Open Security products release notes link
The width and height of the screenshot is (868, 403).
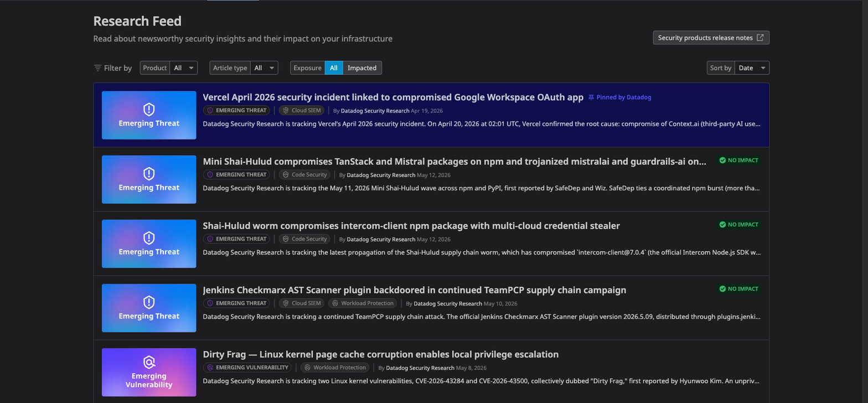[711, 38]
